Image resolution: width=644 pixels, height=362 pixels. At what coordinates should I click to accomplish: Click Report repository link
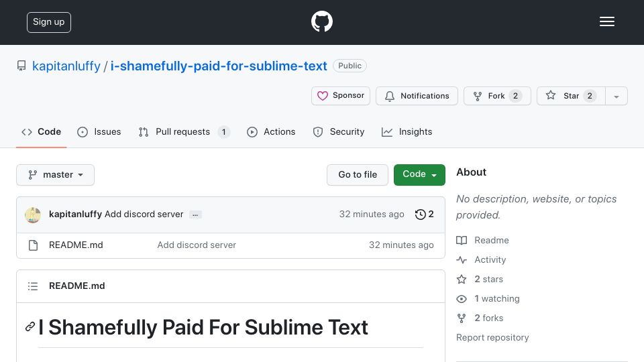pos(492,337)
